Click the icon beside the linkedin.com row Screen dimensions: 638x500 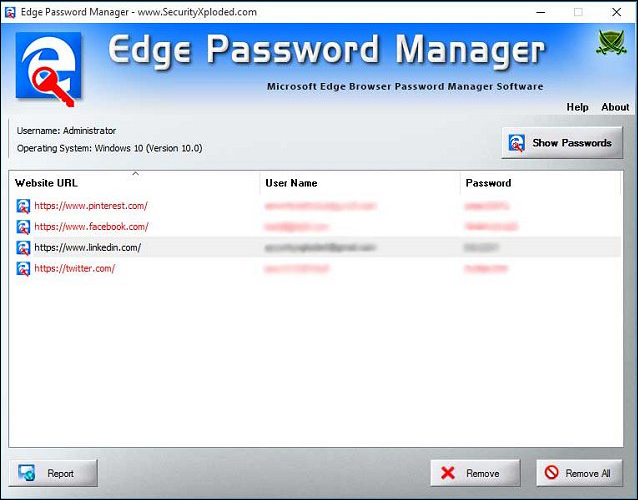pyautogui.click(x=23, y=247)
